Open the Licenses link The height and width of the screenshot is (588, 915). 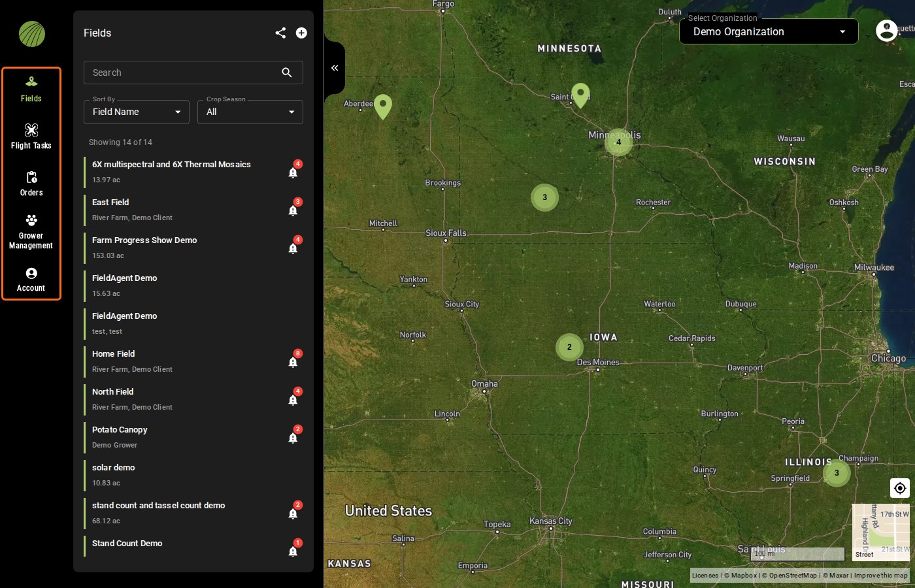[x=705, y=576]
